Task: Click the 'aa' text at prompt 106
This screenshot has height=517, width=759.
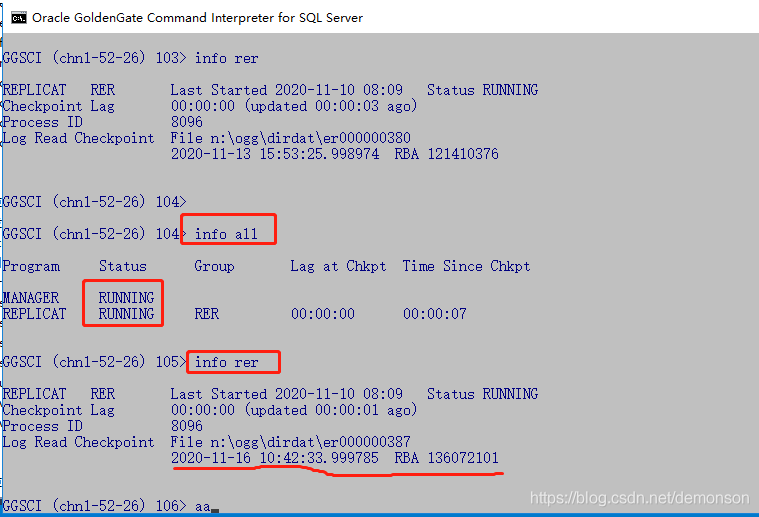Action: click(x=202, y=507)
